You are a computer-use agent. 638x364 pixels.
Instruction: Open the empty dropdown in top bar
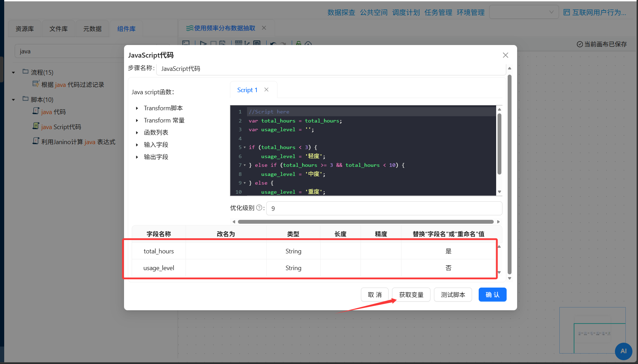[x=524, y=12]
